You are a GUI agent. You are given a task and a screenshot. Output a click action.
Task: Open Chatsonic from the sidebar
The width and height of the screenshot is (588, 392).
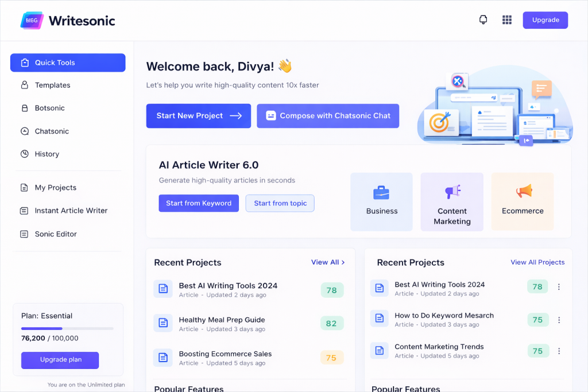point(52,131)
